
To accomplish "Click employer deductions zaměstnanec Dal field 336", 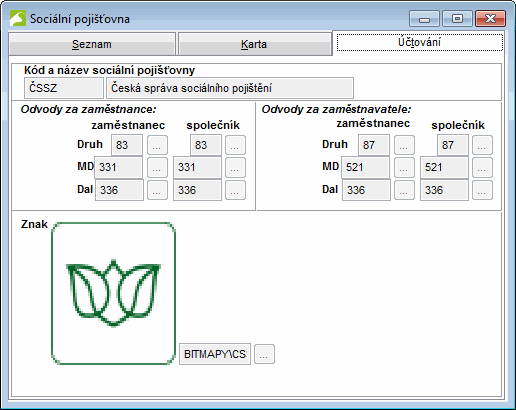I will (x=366, y=190).
